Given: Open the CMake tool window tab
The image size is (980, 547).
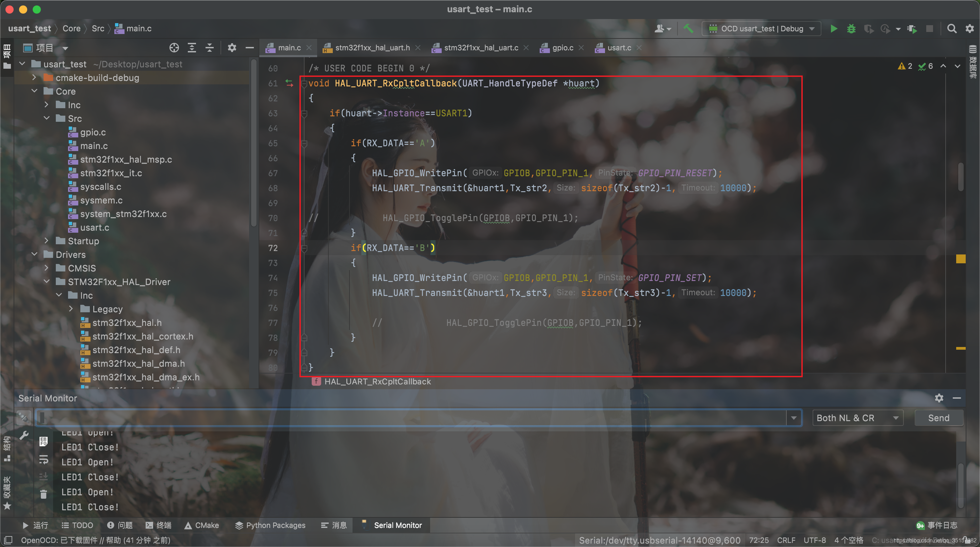Looking at the screenshot, I should [202, 525].
